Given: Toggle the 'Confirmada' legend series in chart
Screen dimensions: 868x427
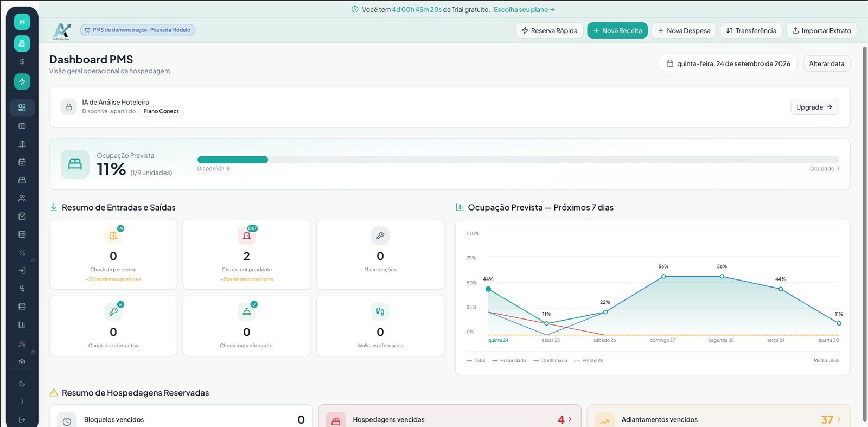Looking at the screenshot, I should pyautogui.click(x=550, y=361).
